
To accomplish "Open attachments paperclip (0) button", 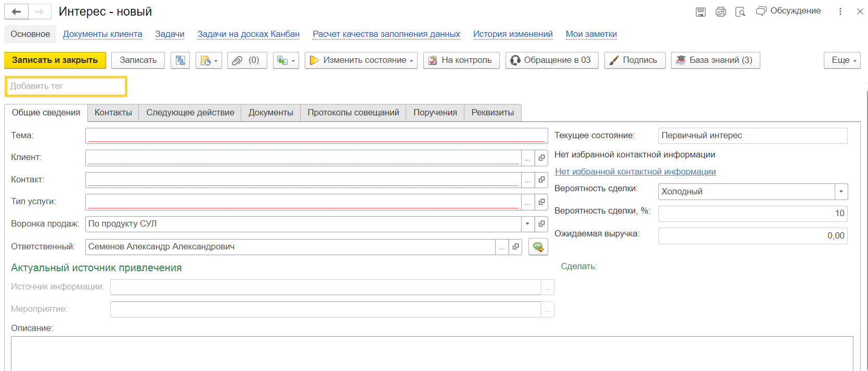I will tap(247, 60).
